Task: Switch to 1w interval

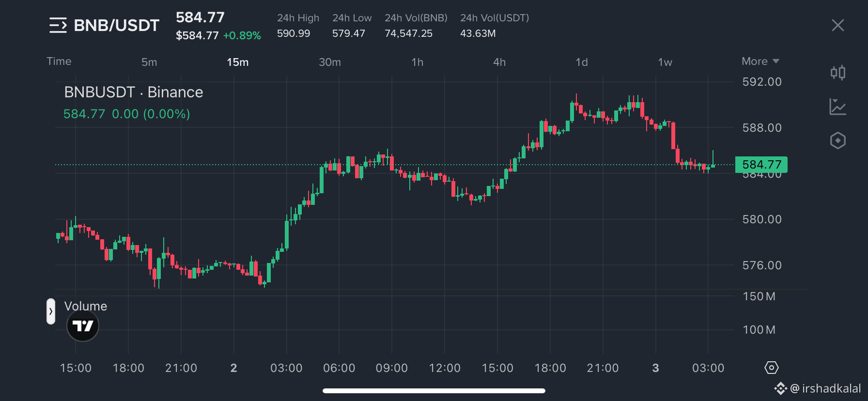Action: [665, 62]
